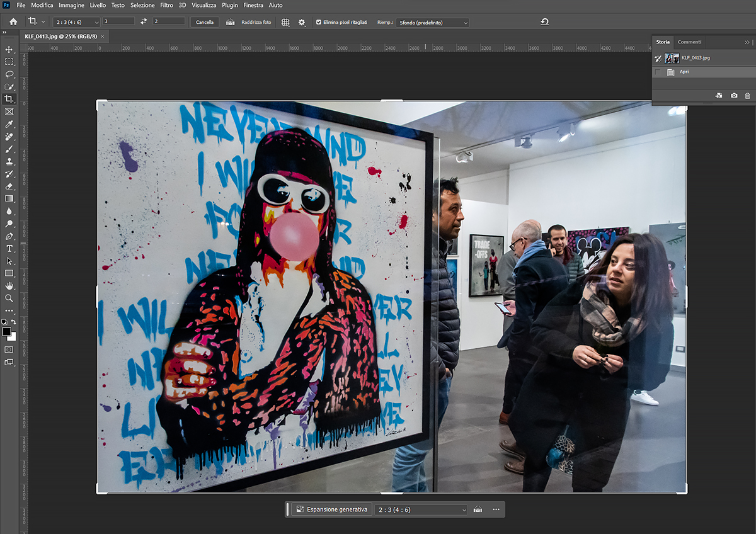This screenshot has height=534, width=756.
Task: Activate the Clone Stamp tool
Action: click(x=9, y=161)
